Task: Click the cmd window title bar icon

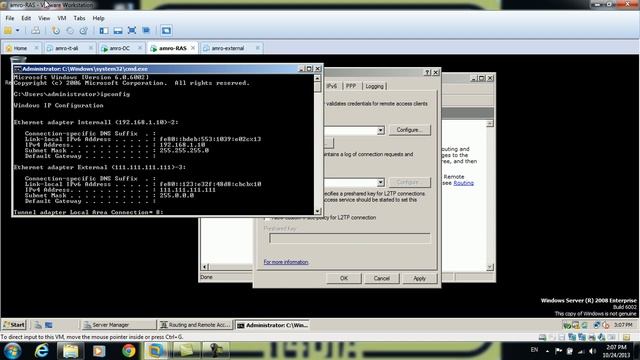Action: point(18,69)
